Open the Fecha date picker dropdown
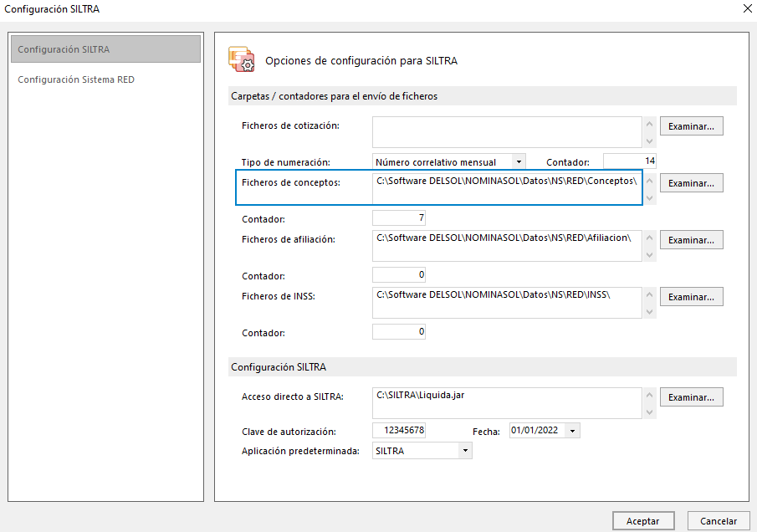 point(572,430)
